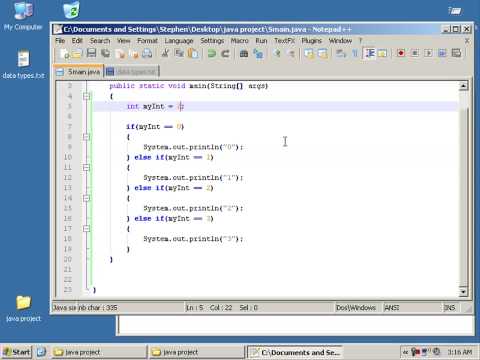Collapse the main method fold at line 4
This screenshot has height=360, width=480.
click(x=86, y=96)
